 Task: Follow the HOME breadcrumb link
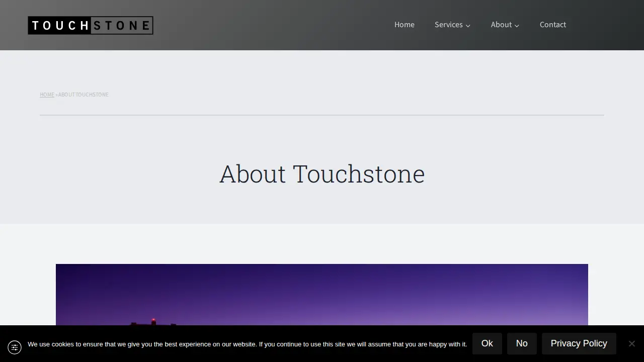[47, 95]
